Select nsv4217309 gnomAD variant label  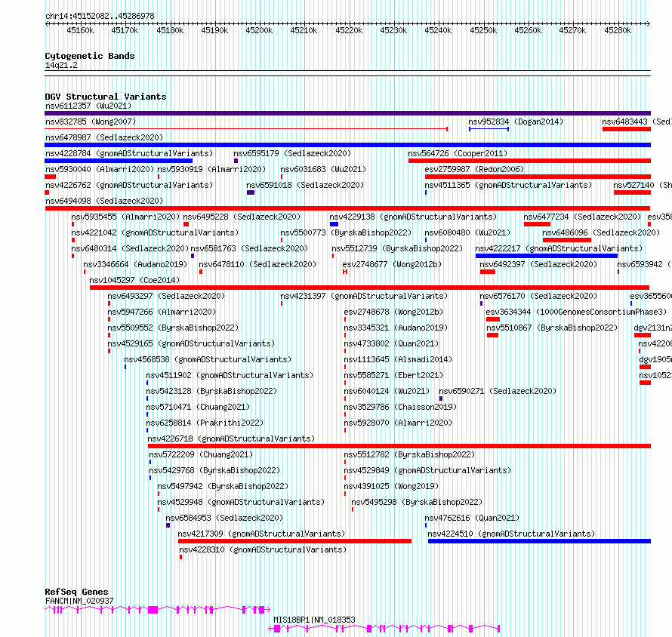pos(261,534)
